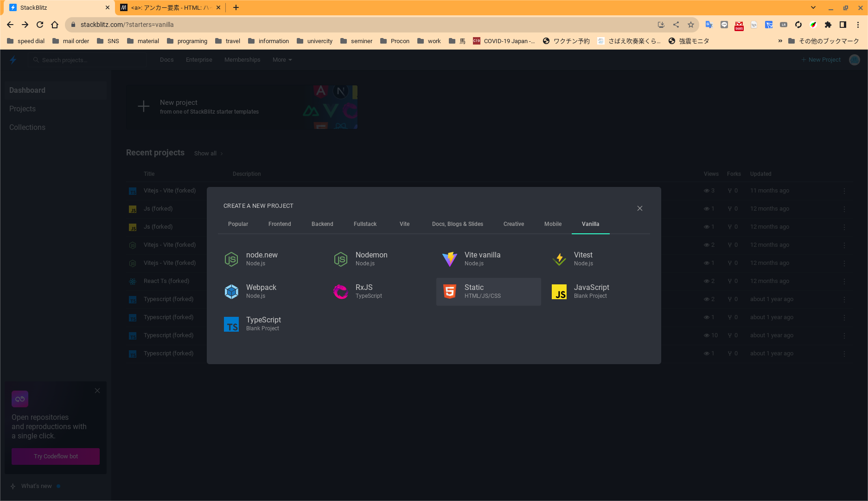
Task: Go forward in browser history
Action: click(25, 25)
